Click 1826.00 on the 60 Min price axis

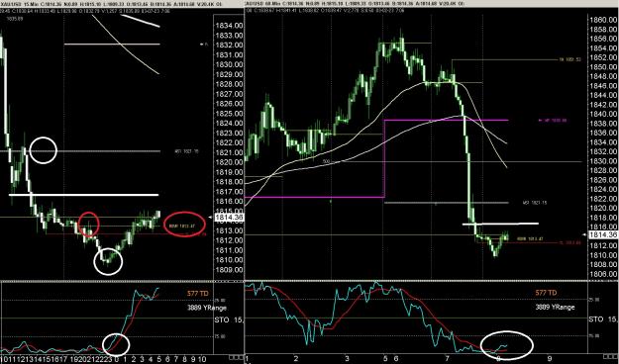pos(603,180)
